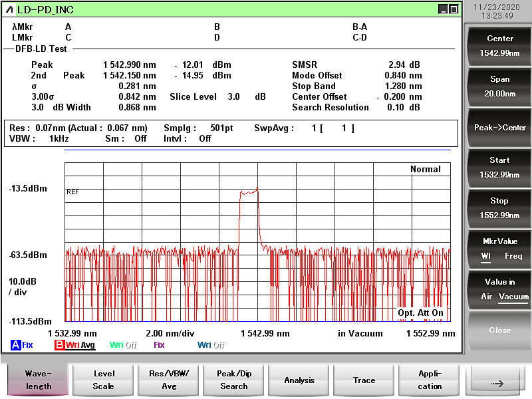Screen dimensions: 532x399
Task: Toggle Value in Air or Vacuum
Action: coord(499,289)
